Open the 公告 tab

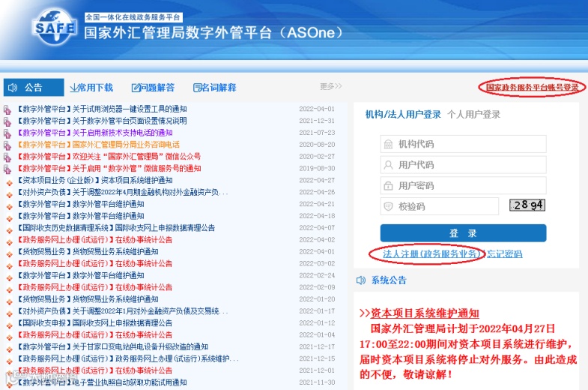point(34,88)
